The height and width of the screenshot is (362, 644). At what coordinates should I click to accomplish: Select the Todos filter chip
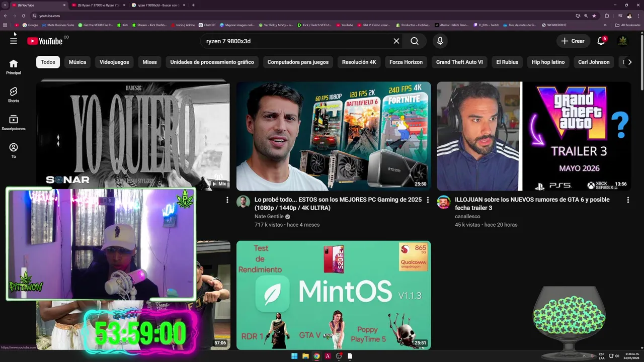pos(48,62)
